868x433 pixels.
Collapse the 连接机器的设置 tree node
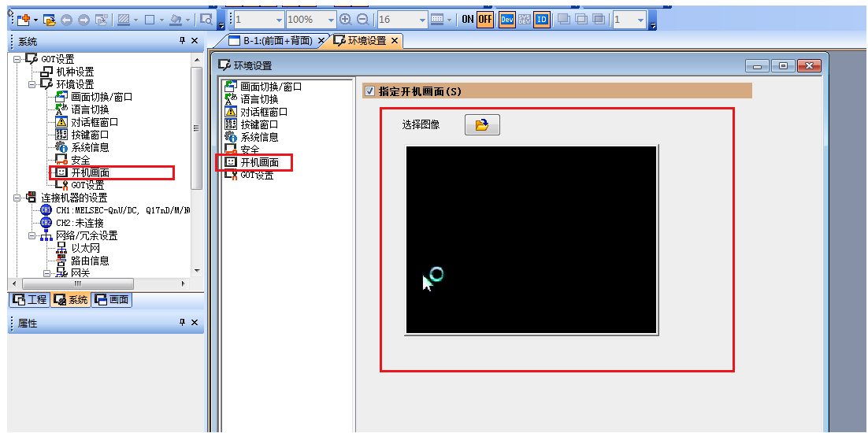[18, 198]
